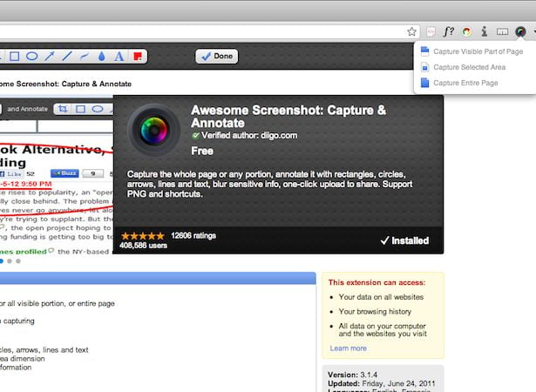This screenshot has height=392, width=536.
Task: Click the Capture Entire Page icon
Action: 424,83
